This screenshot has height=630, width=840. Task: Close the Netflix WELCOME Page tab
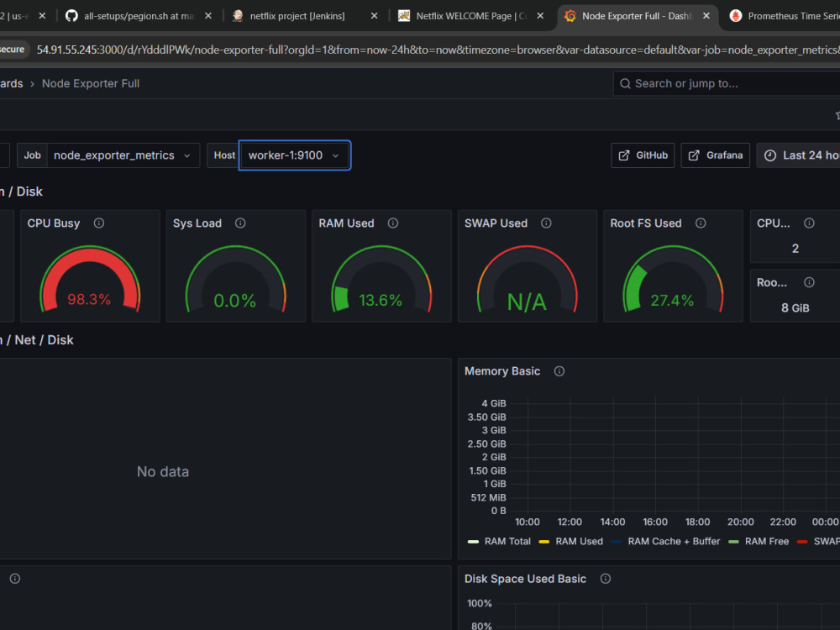[x=540, y=15]
